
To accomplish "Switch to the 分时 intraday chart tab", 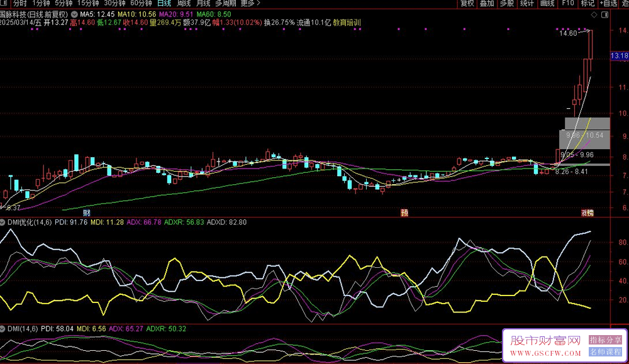I will (x=19, y=4).
